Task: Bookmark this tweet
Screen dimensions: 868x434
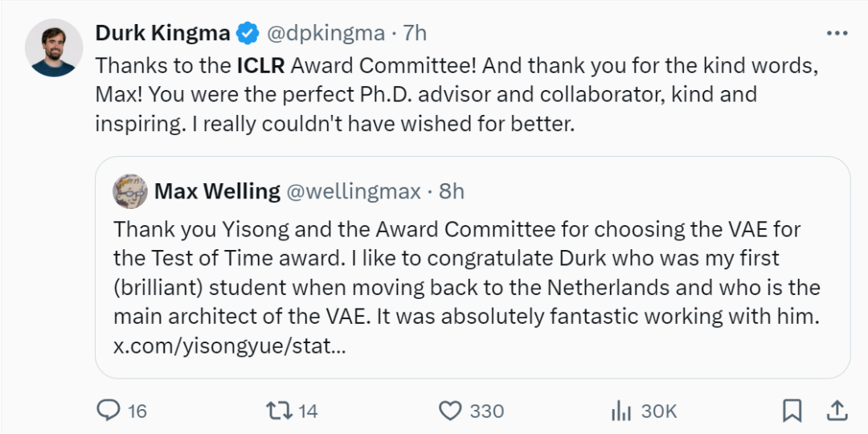Action: coord(792,411)
